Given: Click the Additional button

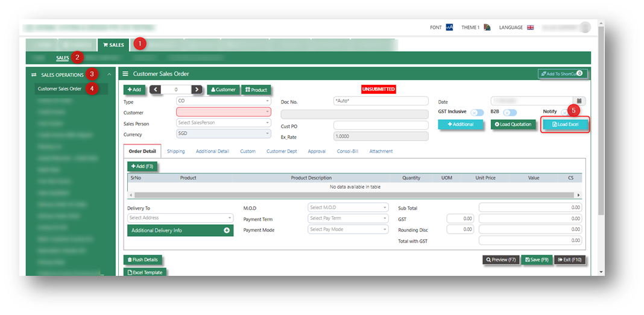Looking at the screenshot, I should [x=461, y=124].
